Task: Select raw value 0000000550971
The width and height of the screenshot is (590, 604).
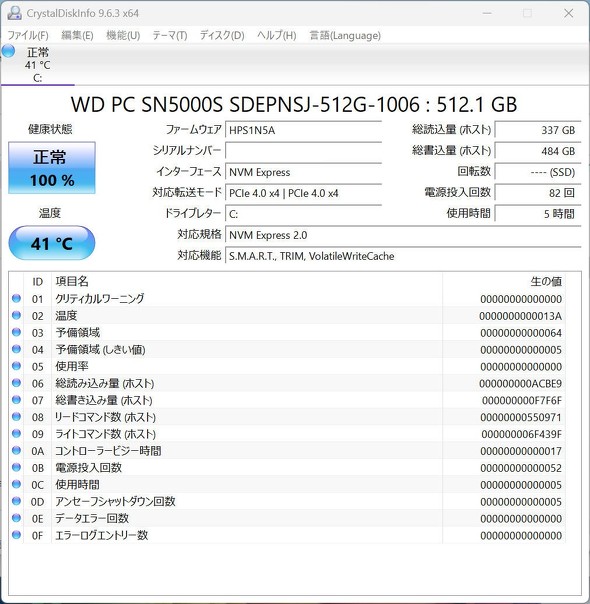Action: click(521, 417)
